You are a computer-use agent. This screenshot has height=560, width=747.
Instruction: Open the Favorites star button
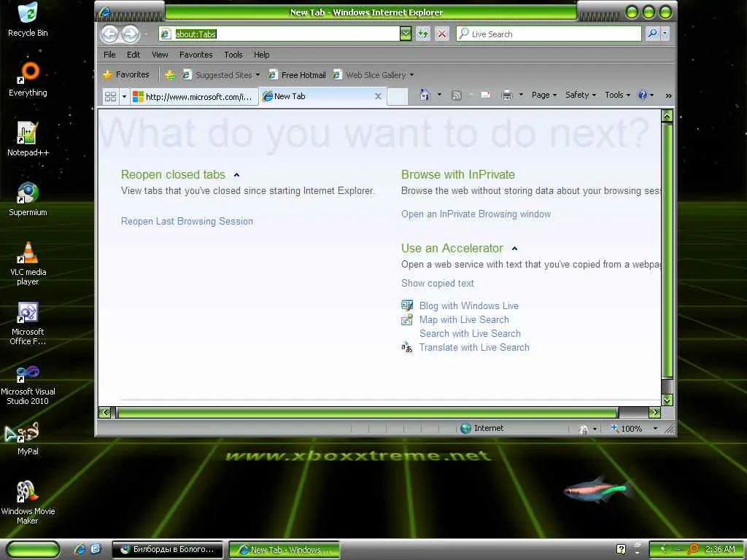point(126,75)
